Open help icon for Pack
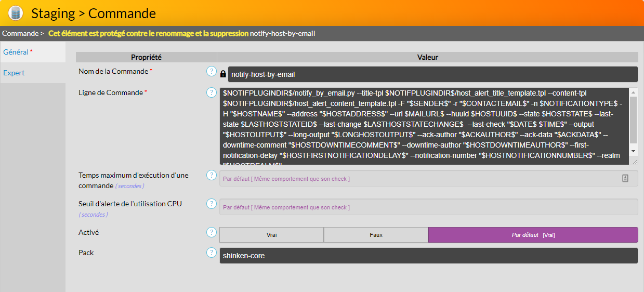644x292 pixels. (212, 253)
